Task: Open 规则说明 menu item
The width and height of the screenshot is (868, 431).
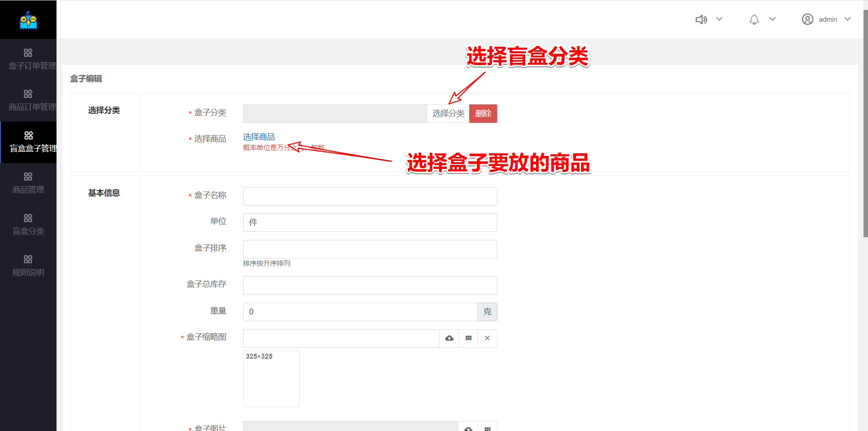Action: click(28, 272)
